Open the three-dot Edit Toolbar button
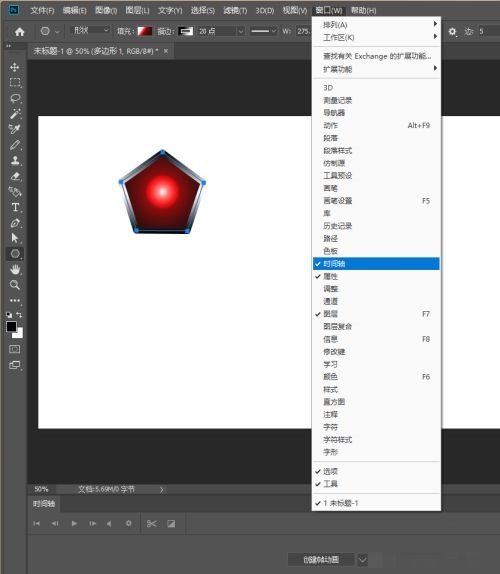This screenshot has width=500, height=574. tap(15, 300)
